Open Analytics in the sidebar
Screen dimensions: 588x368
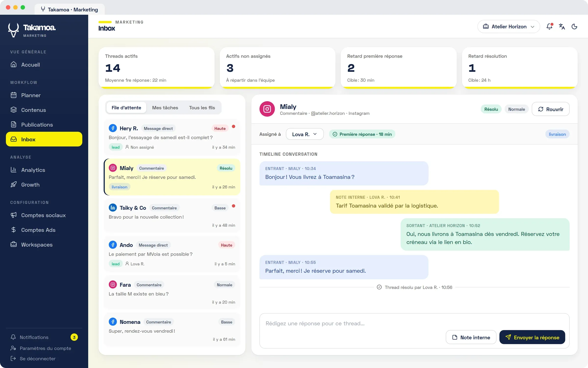(x=44, y=170)
